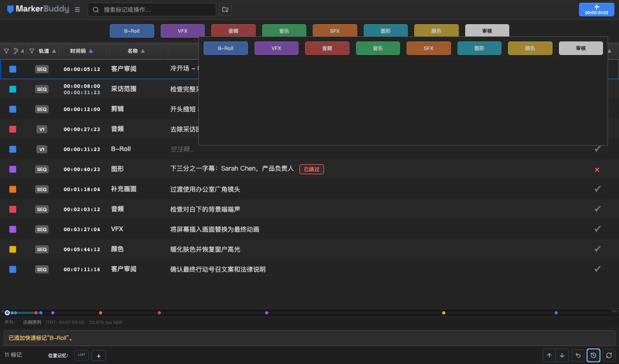619x364 pixels.
Task: Click the sort arrow in the color column
Action: pyautogui.click(x=23, y=51)
